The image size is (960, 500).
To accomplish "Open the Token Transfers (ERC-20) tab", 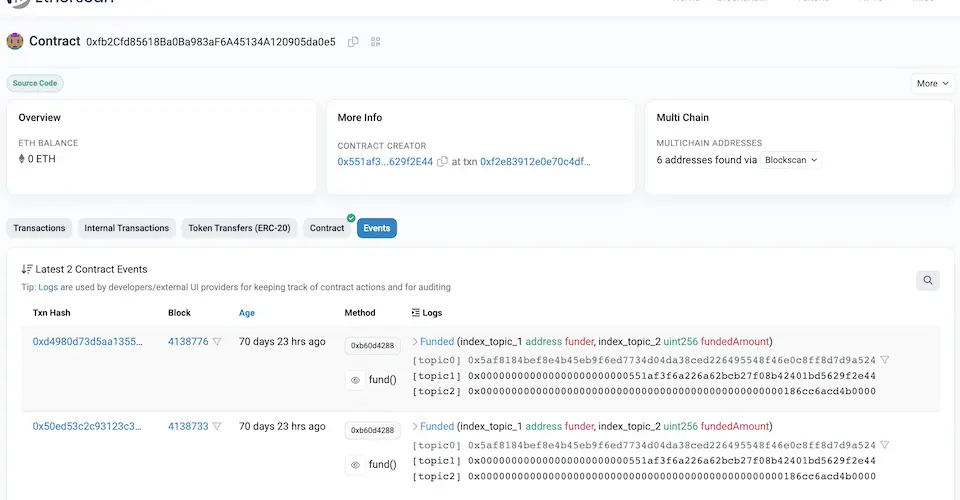I will click(239, 228).
